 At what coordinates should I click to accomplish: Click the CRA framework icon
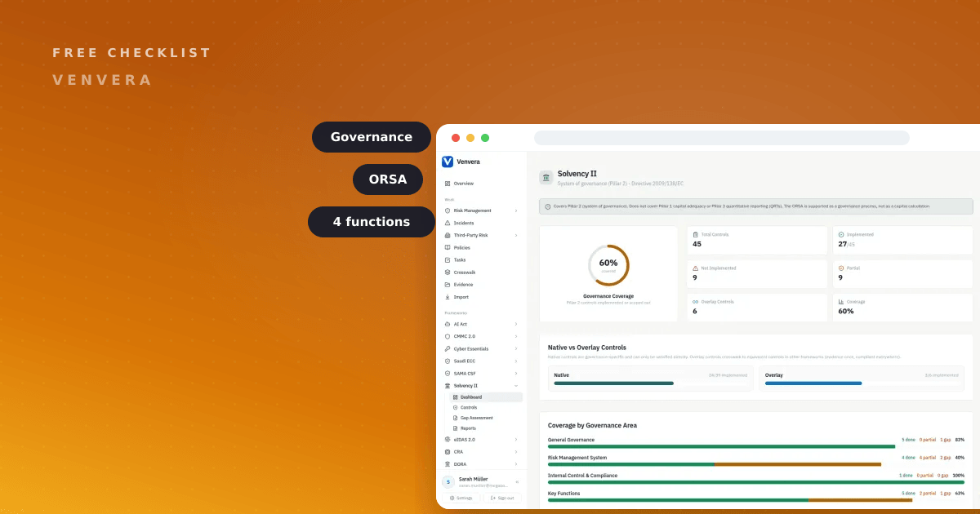click(x=448, y=451)
